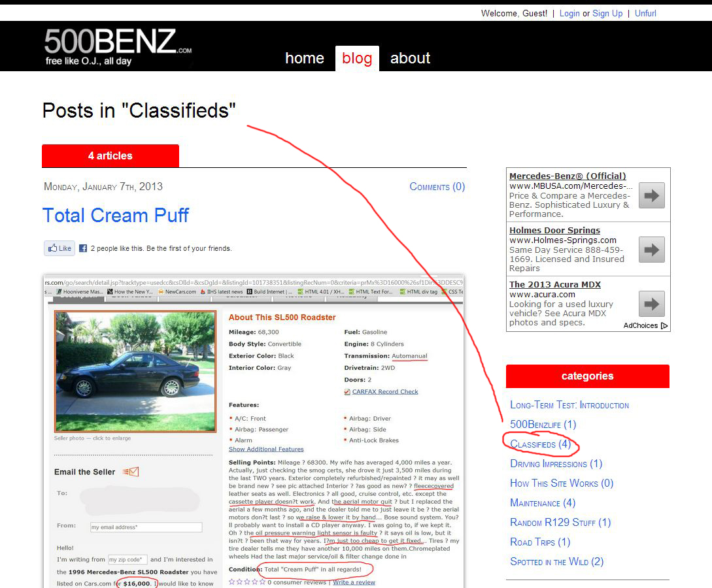Open the 500BenzLife (1) category
712x588 pixels.
(543, 424)
